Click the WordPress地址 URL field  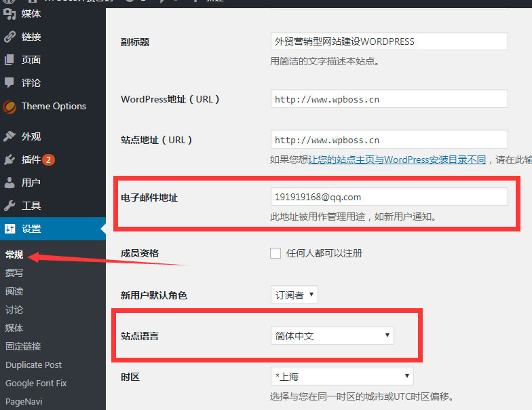(389, 99)
